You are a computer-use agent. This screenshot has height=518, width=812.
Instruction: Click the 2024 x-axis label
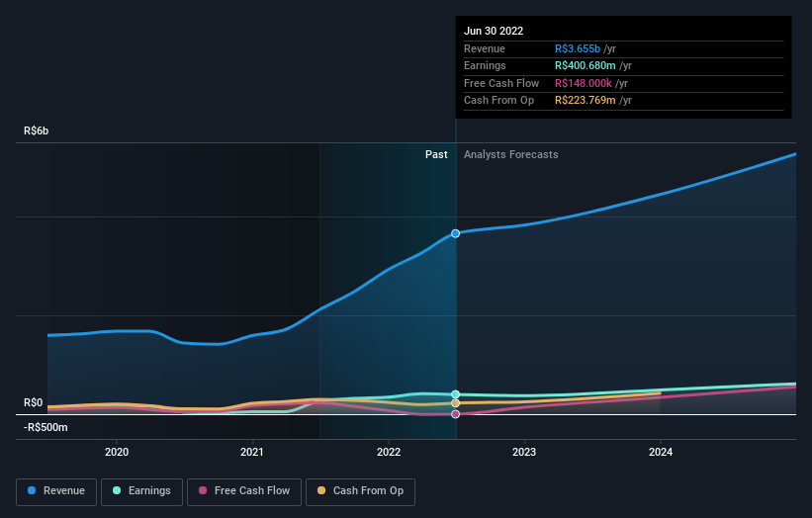coord(661,452)
